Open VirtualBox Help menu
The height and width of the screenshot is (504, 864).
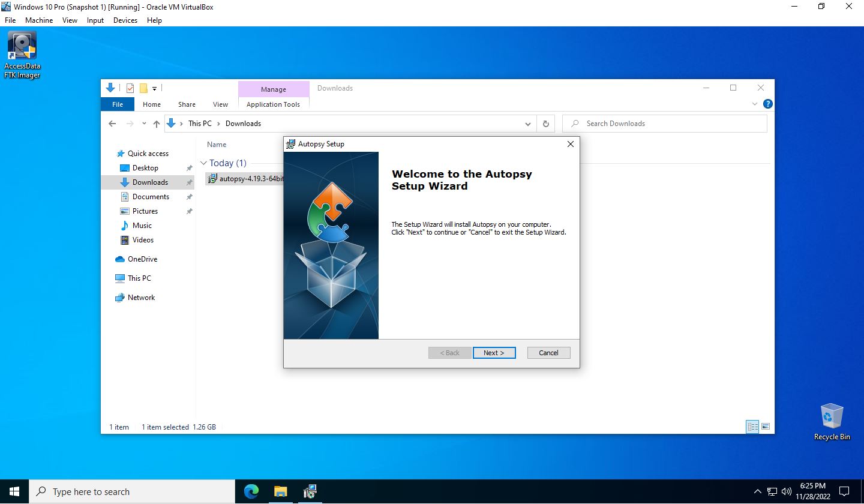[x=154, y=20]
